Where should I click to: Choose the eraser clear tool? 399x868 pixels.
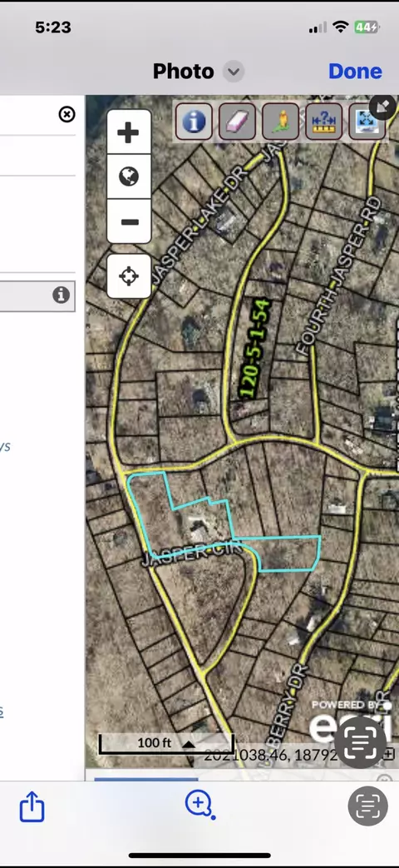(237, 121)
